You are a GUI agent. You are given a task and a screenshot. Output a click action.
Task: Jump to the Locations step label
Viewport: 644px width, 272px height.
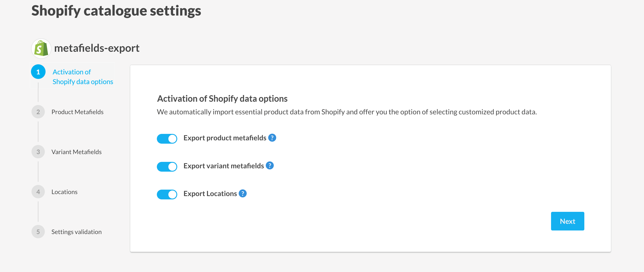coord(64,192)
